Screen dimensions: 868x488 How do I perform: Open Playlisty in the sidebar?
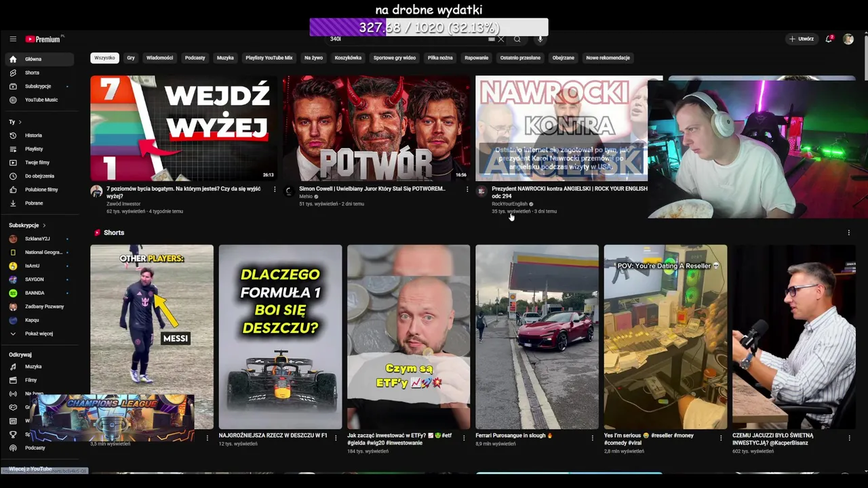pyautogui.click(x=41, y=149)
